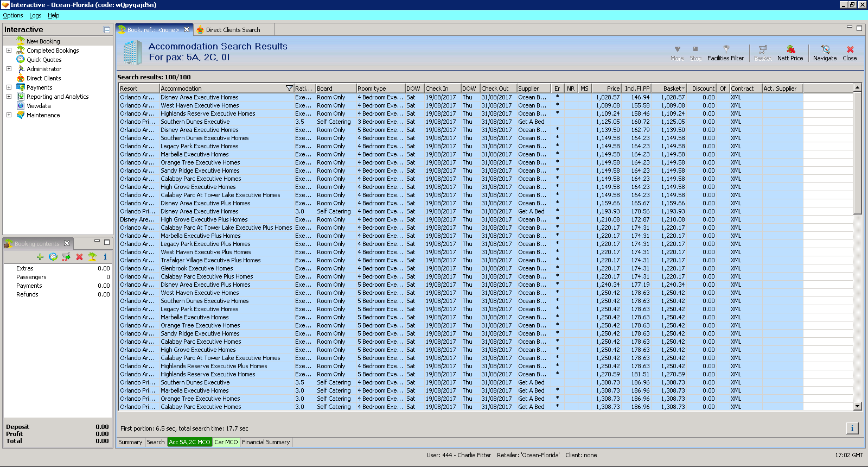The height and width of the screenshot is (467, 868).
Task: Select New Booking in the tree
Action: tap(43, 41)
